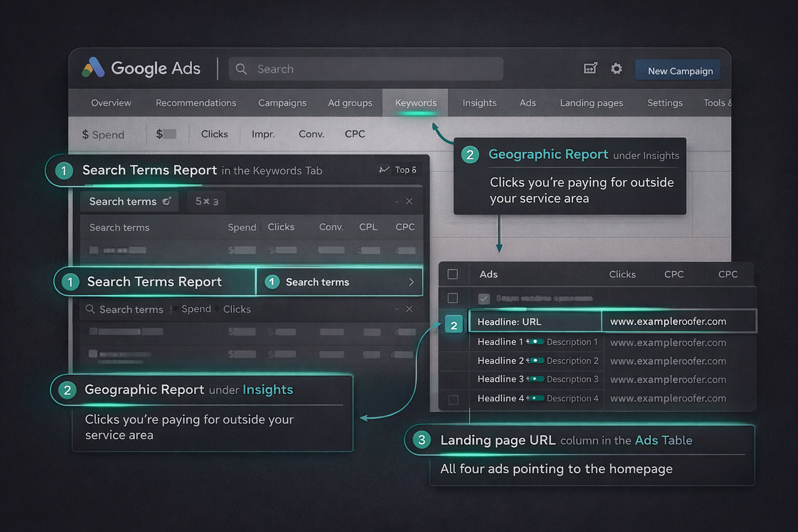Go to the Campaigns tab

(x=282, y=103)
